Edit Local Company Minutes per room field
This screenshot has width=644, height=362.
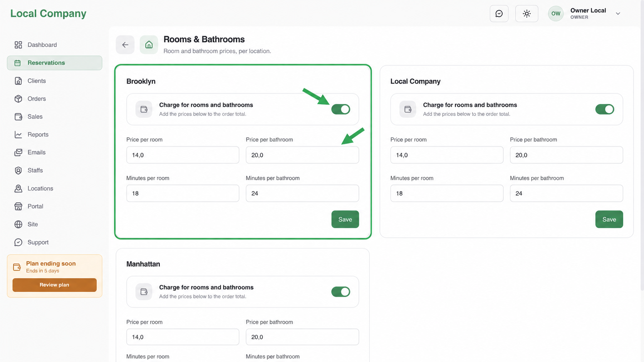coord(447,193)
